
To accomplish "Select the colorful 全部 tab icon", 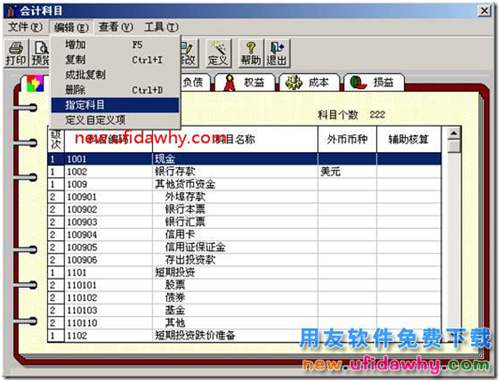I will pyautogui.click(x=35, y=83).
